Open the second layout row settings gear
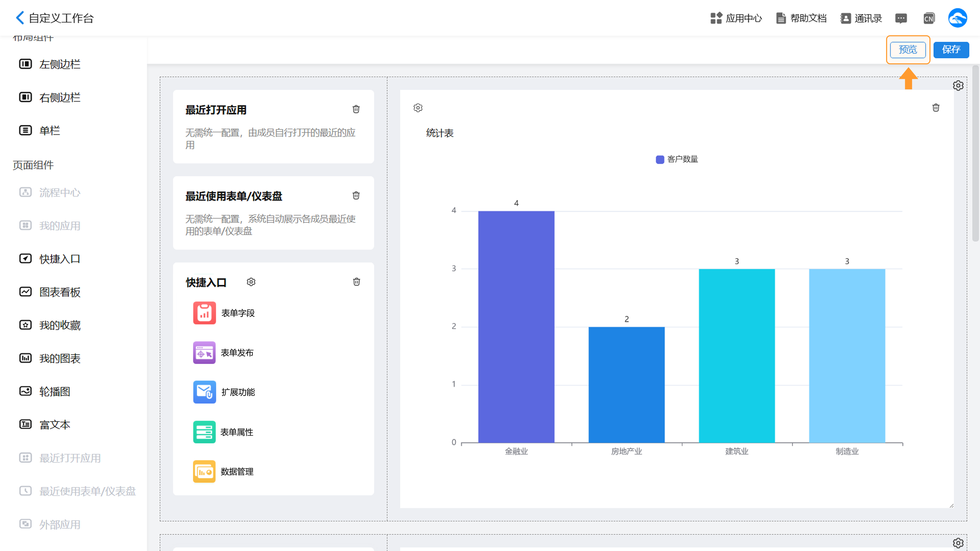Viewport: 980px width, 551px height. [x=958, y=543]
